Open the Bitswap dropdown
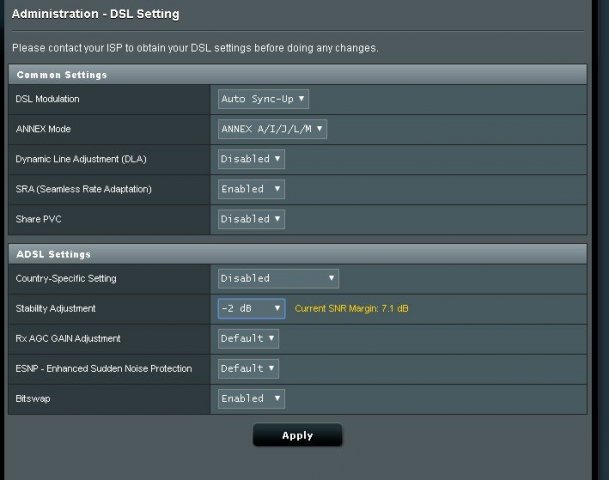The image size is (609, 480). point(251,399)
